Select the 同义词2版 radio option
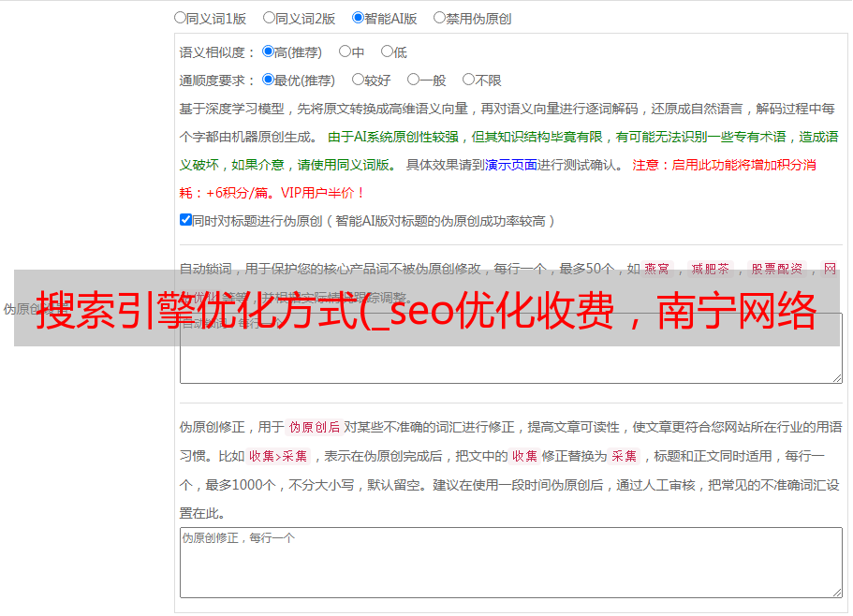The height and width of the screenshot is (616, 853). [269, 18]
